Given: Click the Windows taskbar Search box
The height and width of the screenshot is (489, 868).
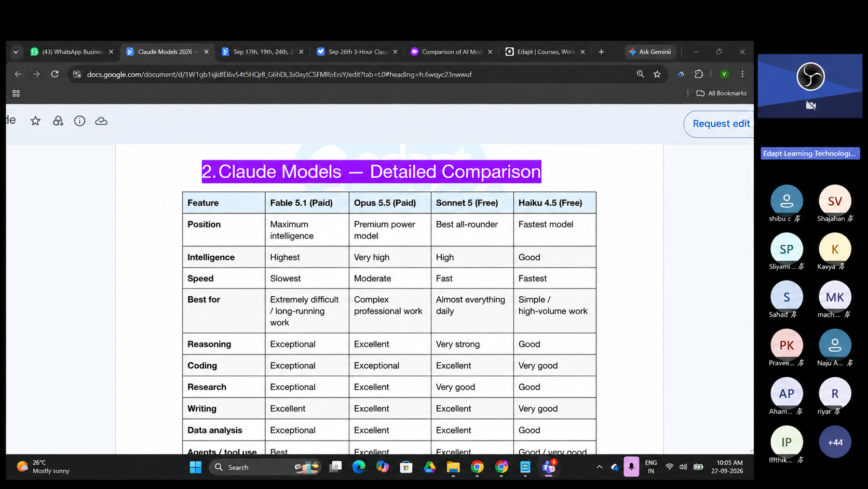Looking at the screenshot, I should point(265,467).
